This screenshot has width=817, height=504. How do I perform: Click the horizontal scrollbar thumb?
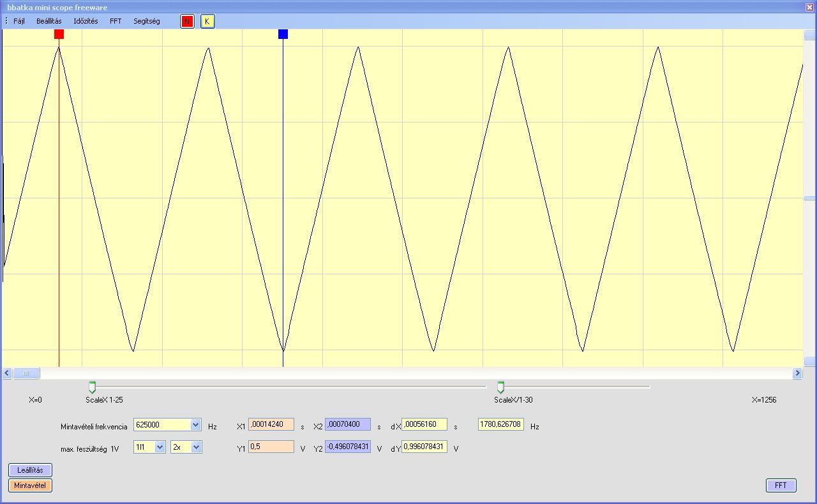[26, 373]
